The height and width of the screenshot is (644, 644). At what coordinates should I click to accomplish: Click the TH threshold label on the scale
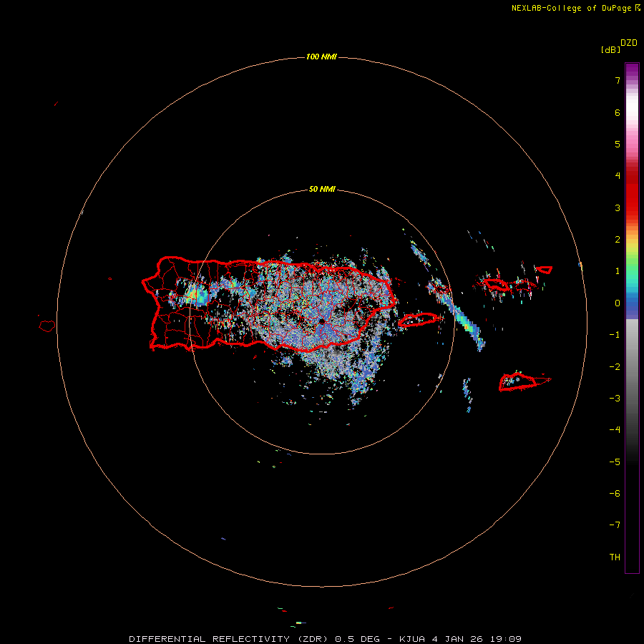click(x=615, y=557)
